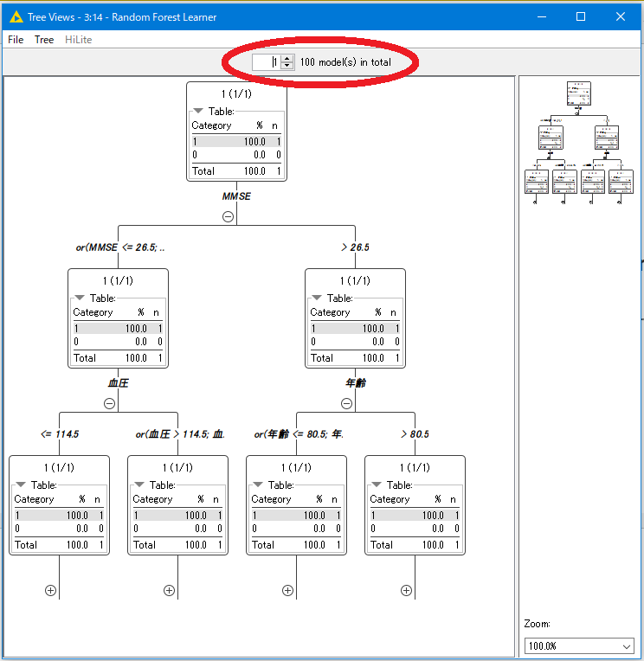
Task: Open the Zoom 100.0% dropdown
Action: (x=579, y=646)
